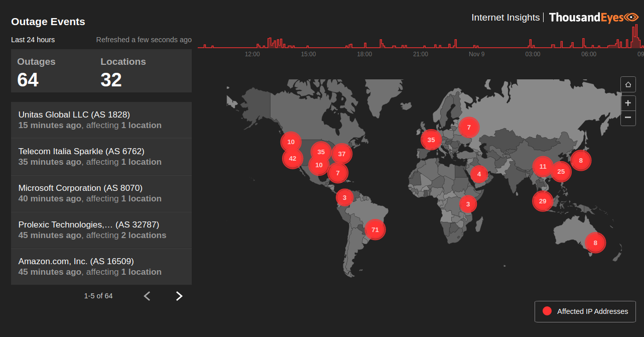Select the 3 cluster marker in East Africa
The height and width of the screenshot is (337, 644).
point(468,204)
